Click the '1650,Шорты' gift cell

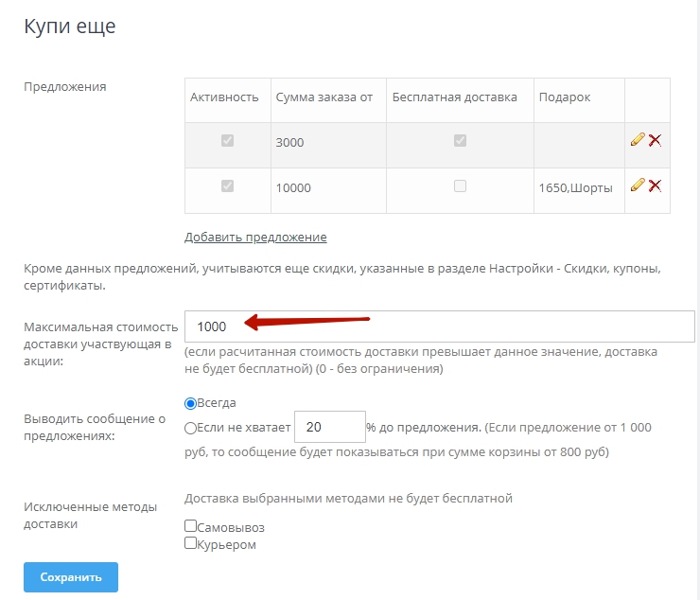click(x=574, y=187)
